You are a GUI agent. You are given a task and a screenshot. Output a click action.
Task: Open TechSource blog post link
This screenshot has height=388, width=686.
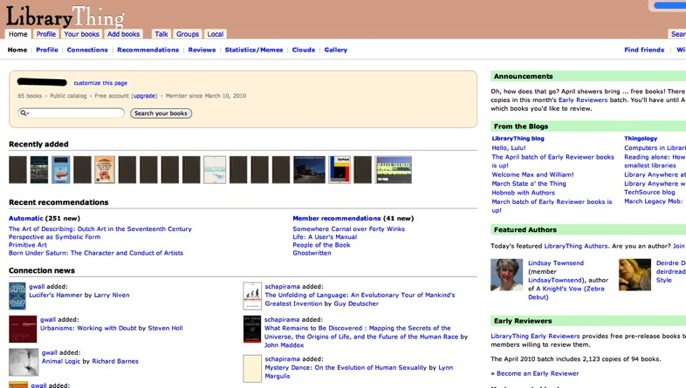649,192
